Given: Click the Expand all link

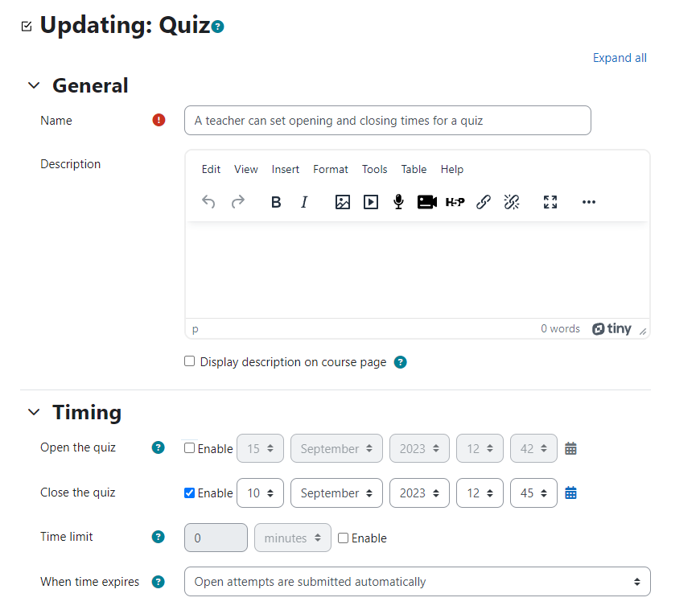Looking at the screenshot, I should tap(620, 58).
